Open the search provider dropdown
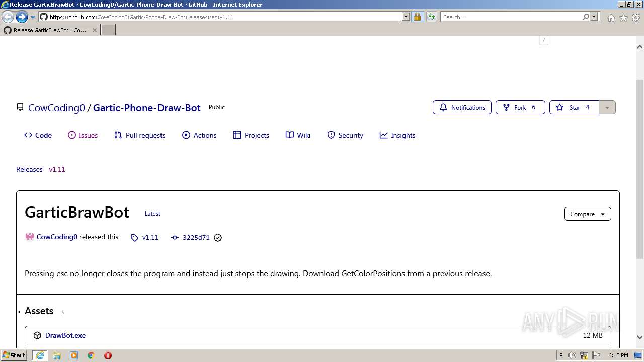 click(594, 17)
